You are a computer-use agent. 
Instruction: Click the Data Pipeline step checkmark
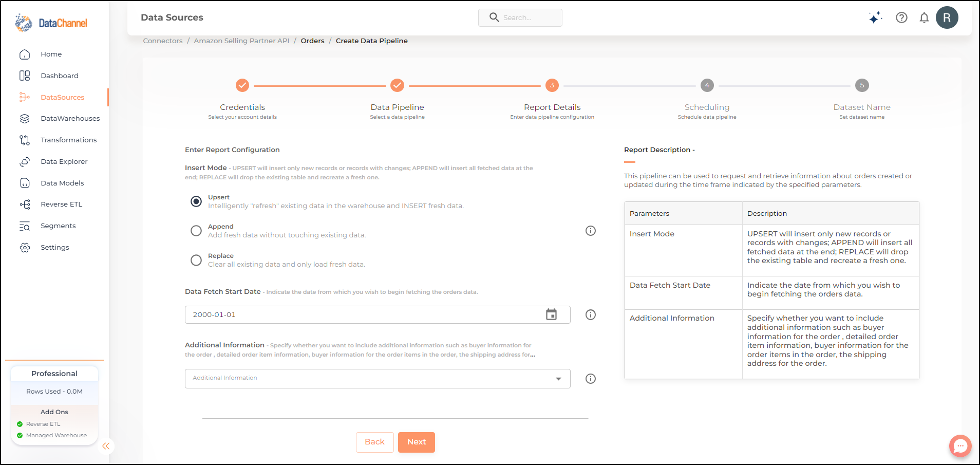pyautogui.click(x=398, y=85)
